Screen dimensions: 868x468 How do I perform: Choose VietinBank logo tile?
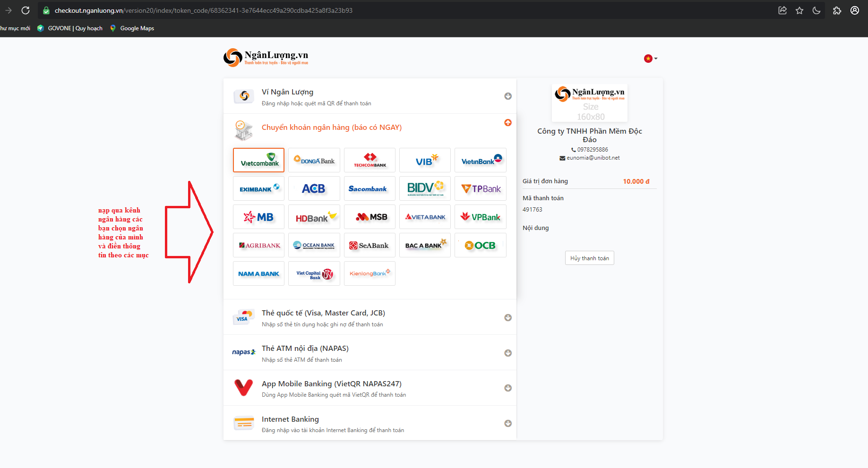(481, 160)
